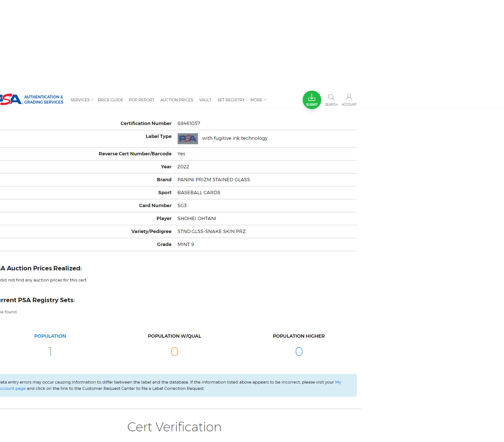Click the green population count 1
The height and width of the screenshot is (442, 504).
point(50,351)
